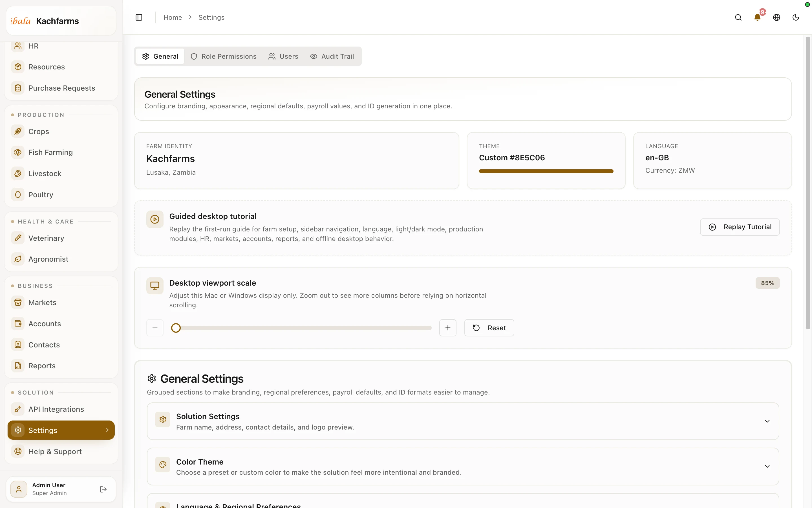The image size is (812, 508).
Task: Open Purchase Requests in sidebar
Action: click(61, 88)
